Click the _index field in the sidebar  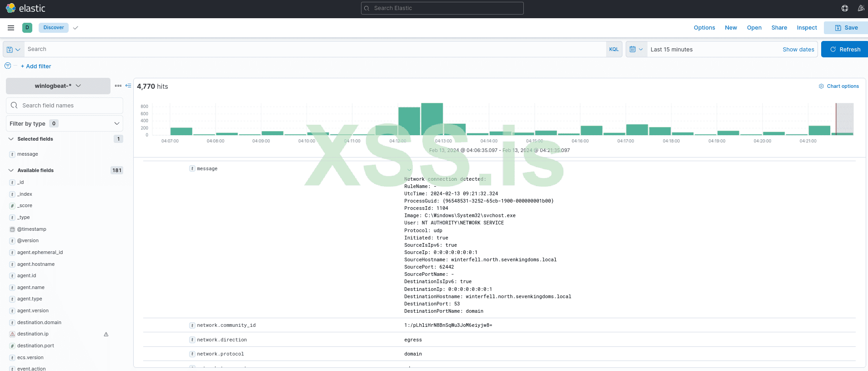pyautogui.click(x=25, y=194)
